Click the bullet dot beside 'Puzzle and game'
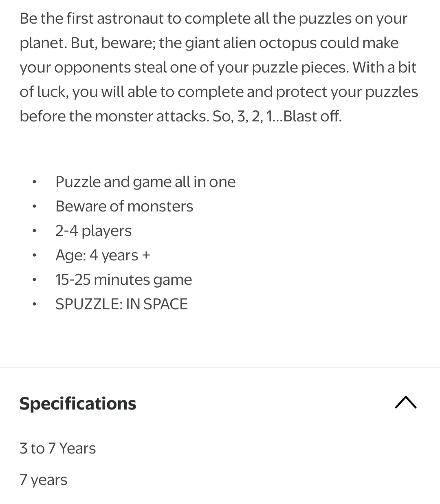The width and height of the screenshot is (440, 504). click(x=35, y=182)
